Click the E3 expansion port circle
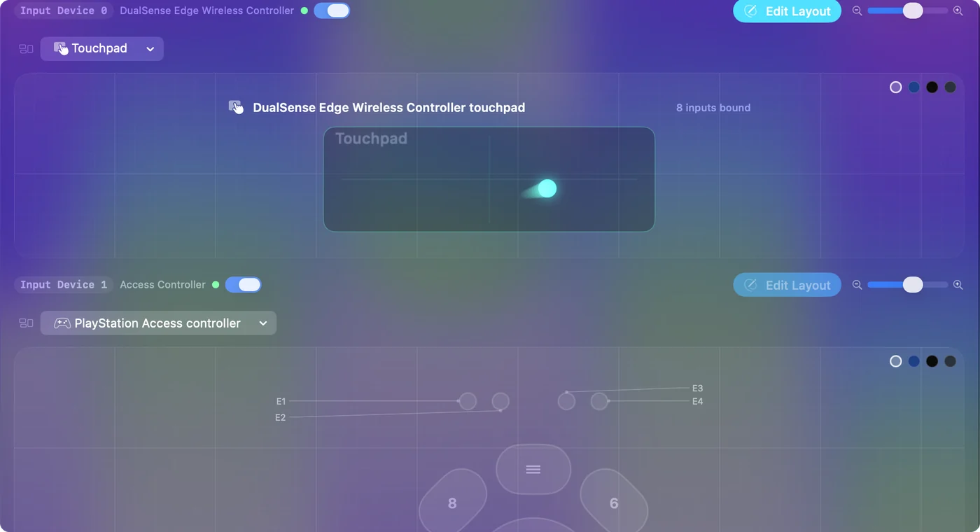Image resolution: width=980 pixels, height=532 pixels. pos(566,401)
